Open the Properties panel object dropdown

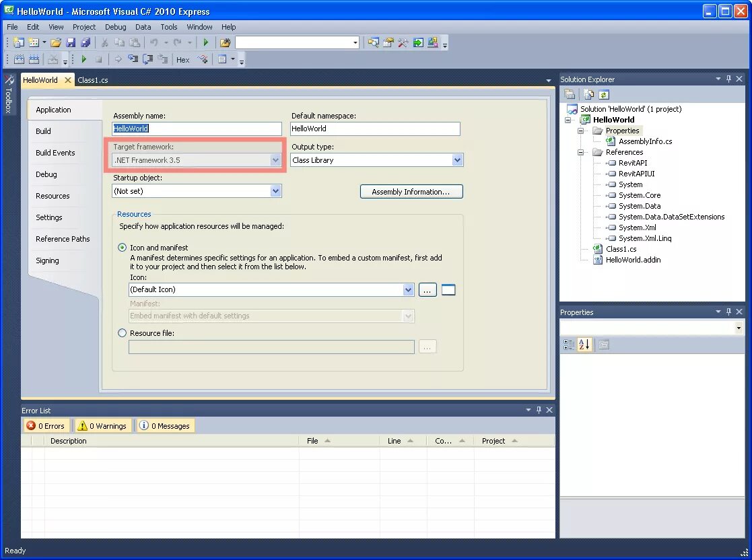(739, 328)
